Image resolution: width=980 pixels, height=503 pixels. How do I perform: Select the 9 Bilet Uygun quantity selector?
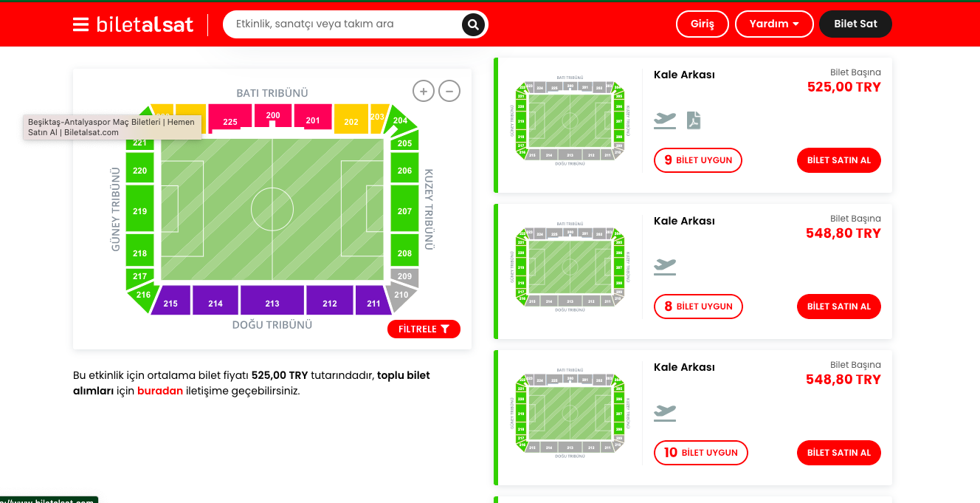(x=698, y=160)
